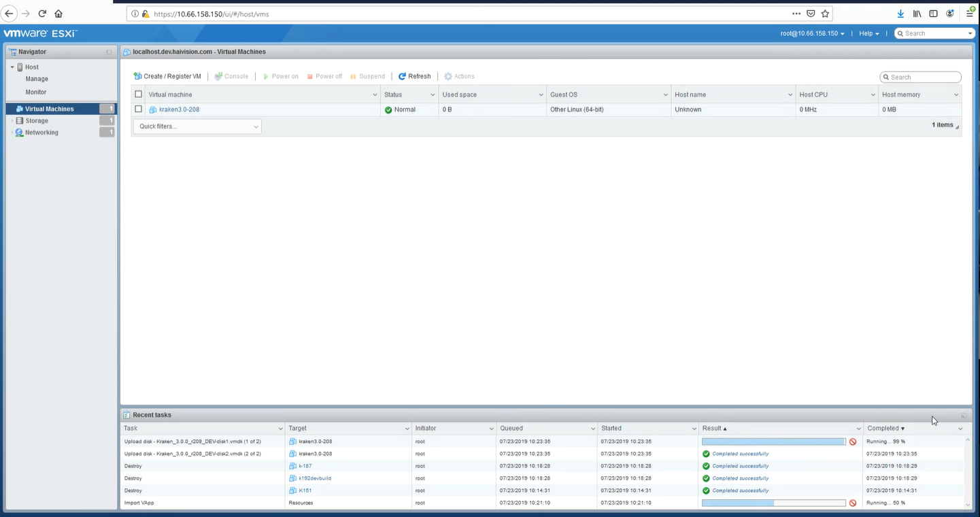The width and height of the screenshot is (980, 517).
Task: Toggle the select-all virtual machines checkbox
Action: coord(139,95)
